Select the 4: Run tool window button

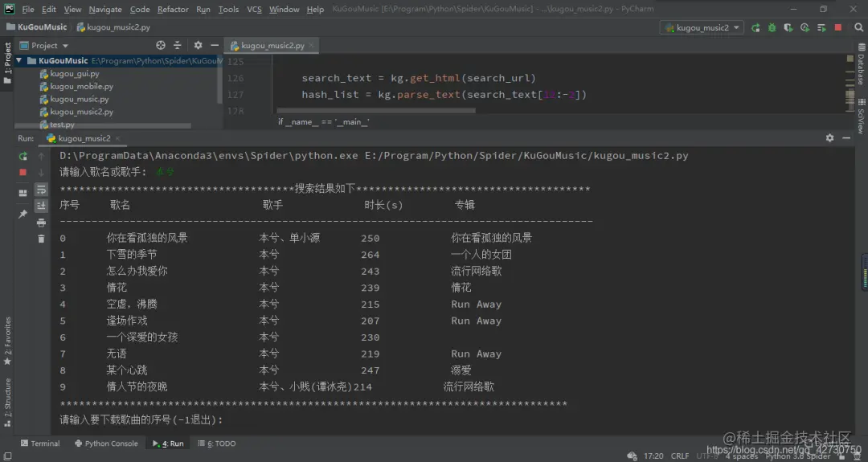(168, 444)
